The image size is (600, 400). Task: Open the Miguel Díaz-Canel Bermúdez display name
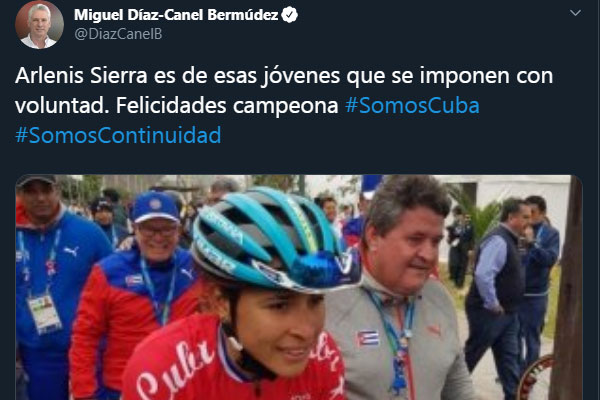[176, 15]
